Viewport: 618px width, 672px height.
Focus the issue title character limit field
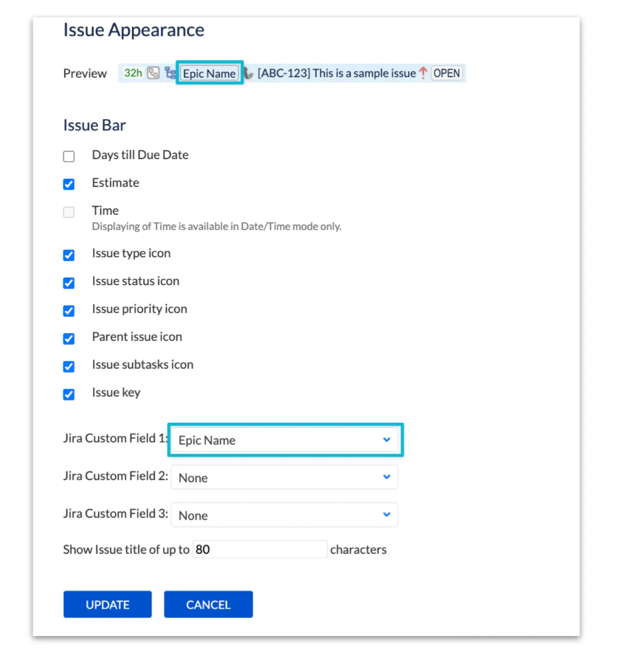[x=259, y=549]
